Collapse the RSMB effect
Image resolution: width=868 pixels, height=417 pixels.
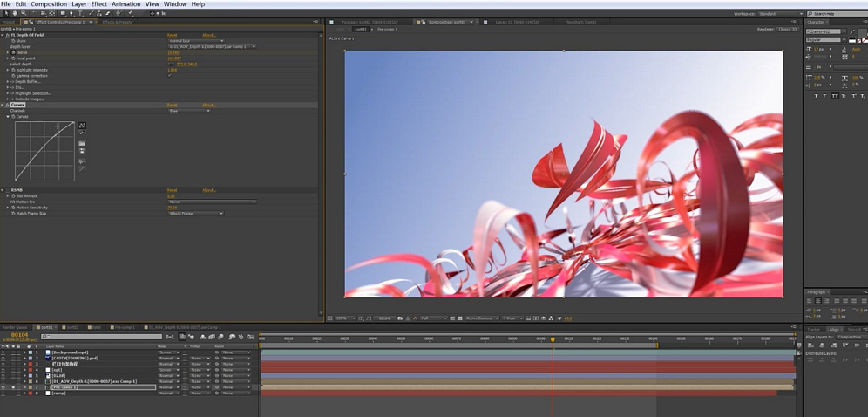tap(3, 190)
